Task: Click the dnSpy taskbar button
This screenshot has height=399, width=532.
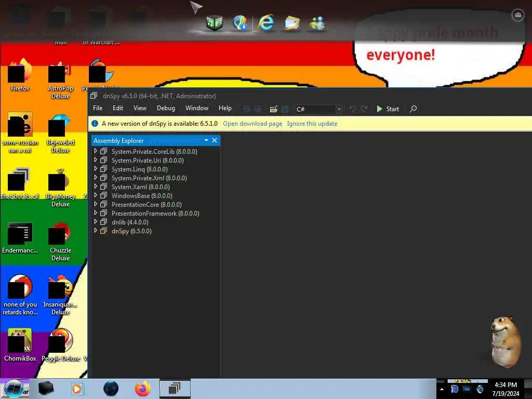Action: tap(175, 389)
